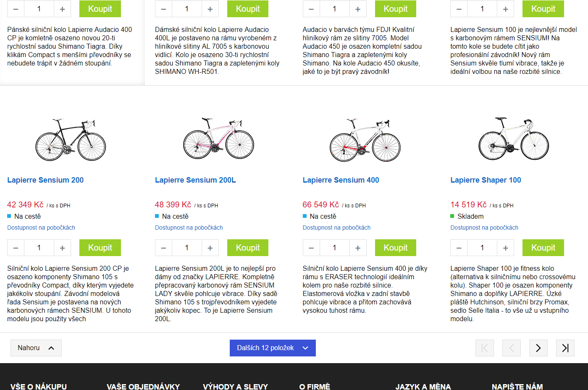Expand the 'Dalších 12 položek' load more dropdown

point(273,348)
